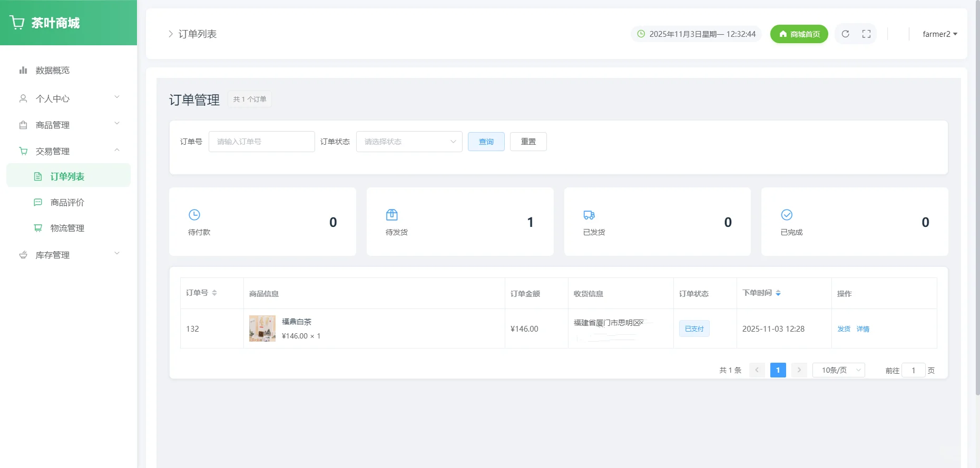
Task: Click the 茶叶商城 title text
Action: coord(55,23)
